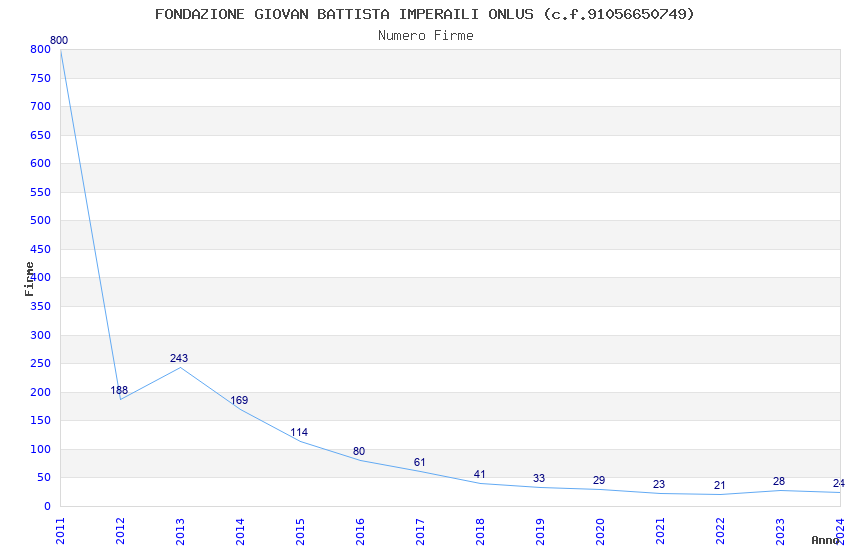Click the x-axis year 2024
This screenshot has width=850, height=550.
tap(840, 531)
